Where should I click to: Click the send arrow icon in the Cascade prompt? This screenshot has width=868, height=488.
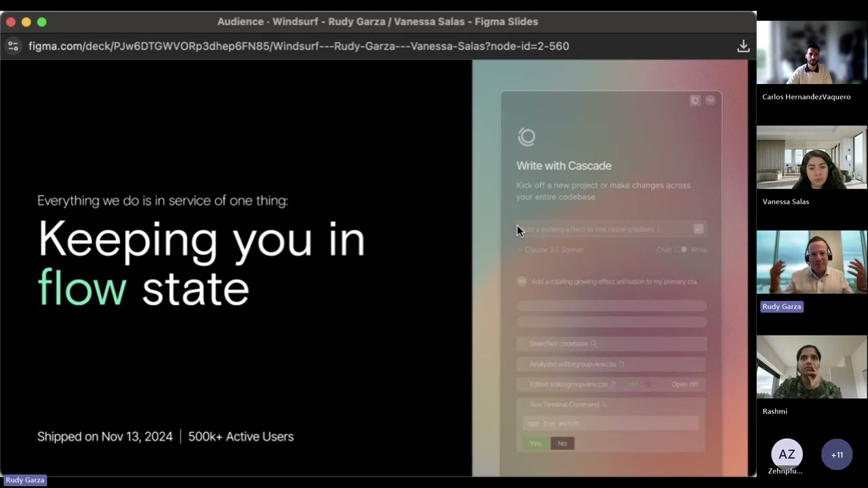coord(698,229)
